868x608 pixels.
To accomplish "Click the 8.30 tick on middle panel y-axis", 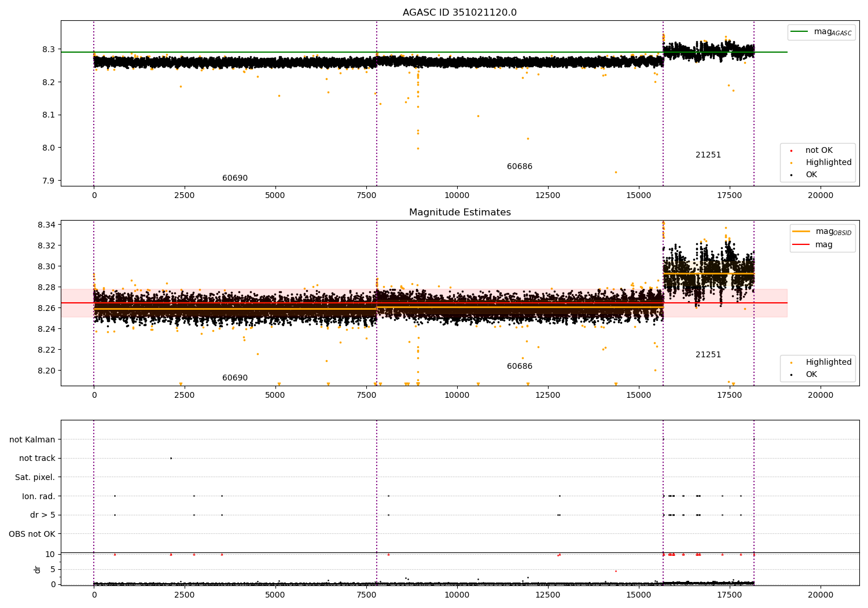I will tap(47, 266).
